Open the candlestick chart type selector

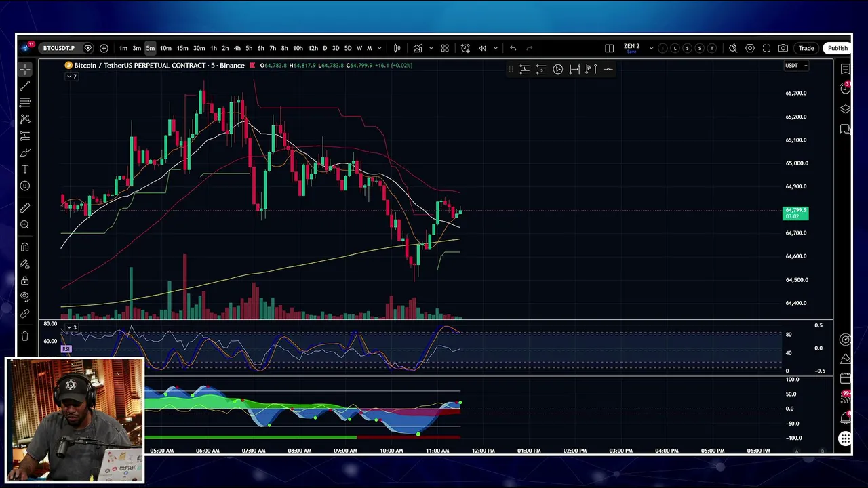click(397, 48)
